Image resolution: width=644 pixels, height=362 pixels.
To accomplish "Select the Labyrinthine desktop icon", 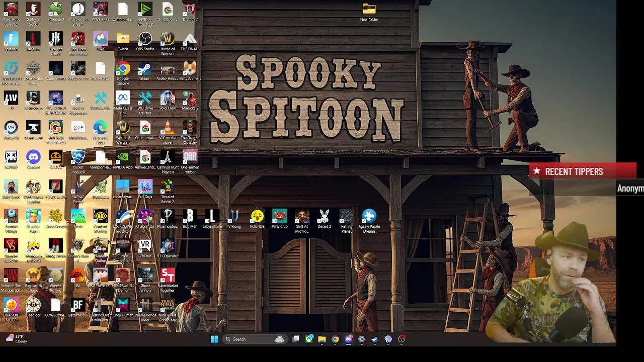I will [212, 219].
